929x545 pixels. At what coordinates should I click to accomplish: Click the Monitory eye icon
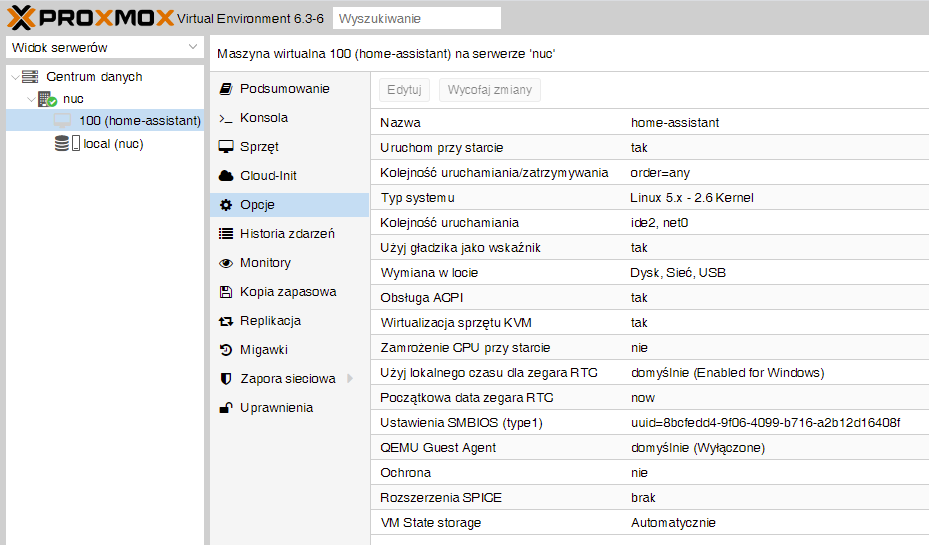point(226,263)
